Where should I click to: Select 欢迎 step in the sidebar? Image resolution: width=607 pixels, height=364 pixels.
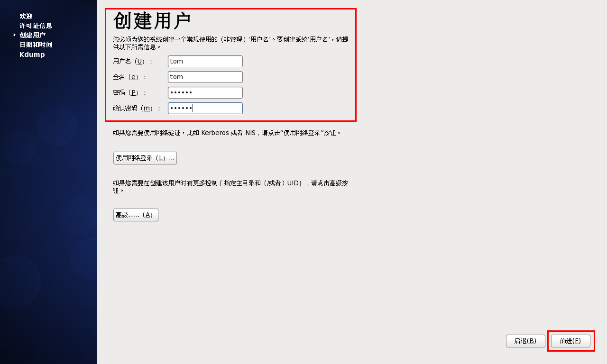pyautogui.click(x=26, y=16)
